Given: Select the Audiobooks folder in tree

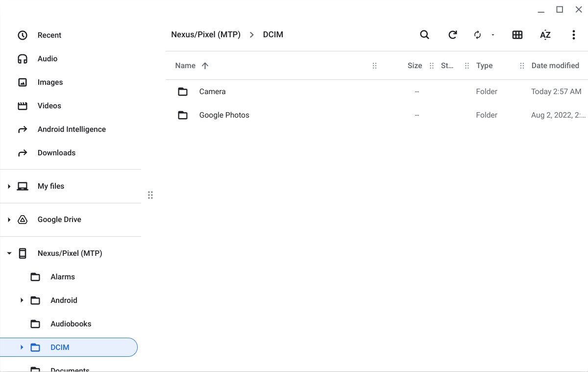Looking at the screenshot, I should tap(71, 324).
